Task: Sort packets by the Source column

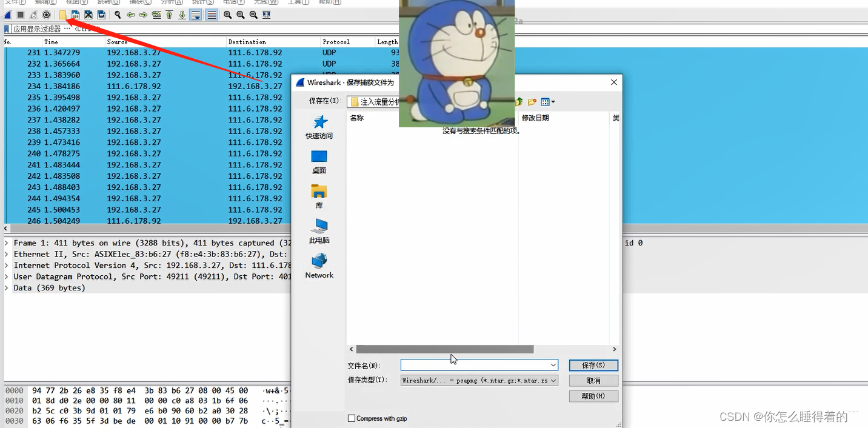Action: pos(166,42)
